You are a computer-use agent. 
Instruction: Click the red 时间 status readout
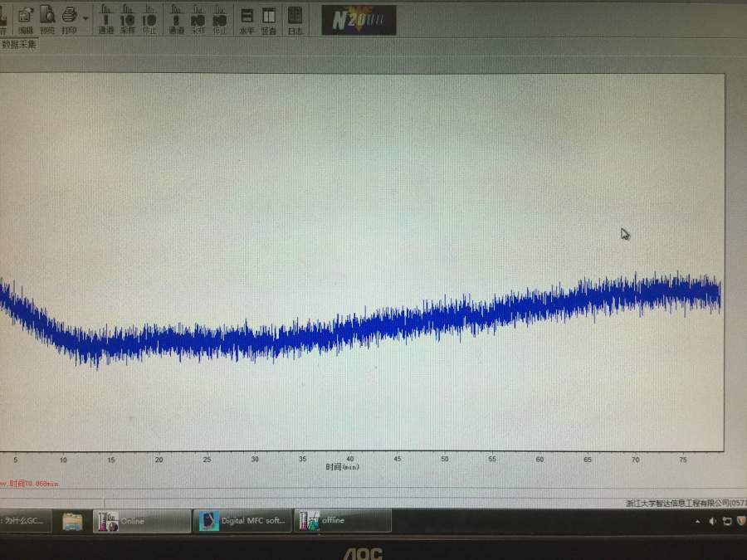tap(30, 484)
